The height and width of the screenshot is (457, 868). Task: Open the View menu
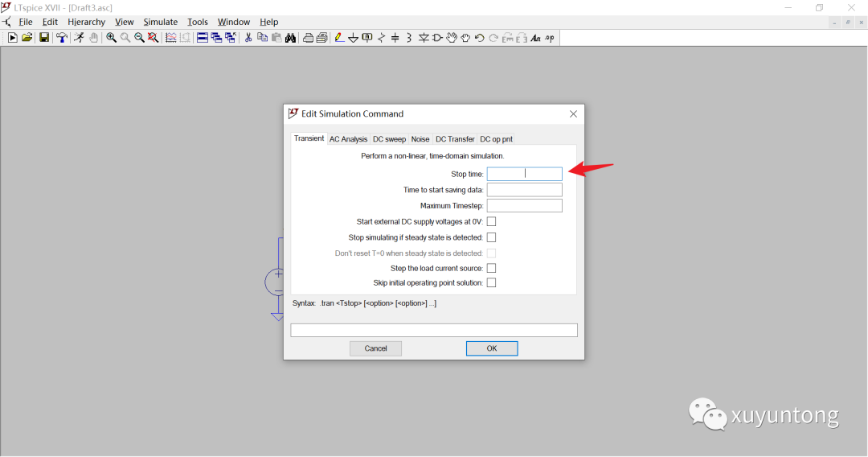124,22
